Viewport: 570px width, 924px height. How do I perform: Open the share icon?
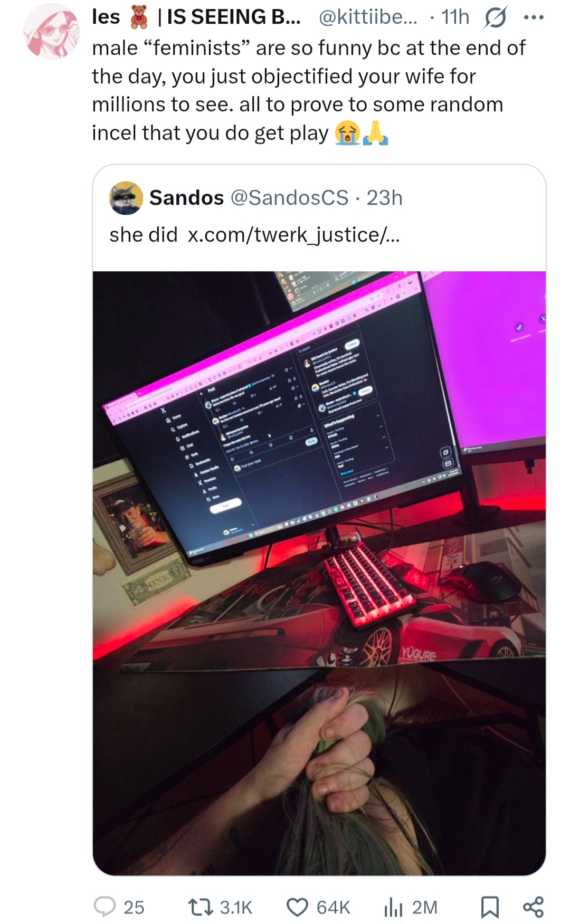pos(533,907)
